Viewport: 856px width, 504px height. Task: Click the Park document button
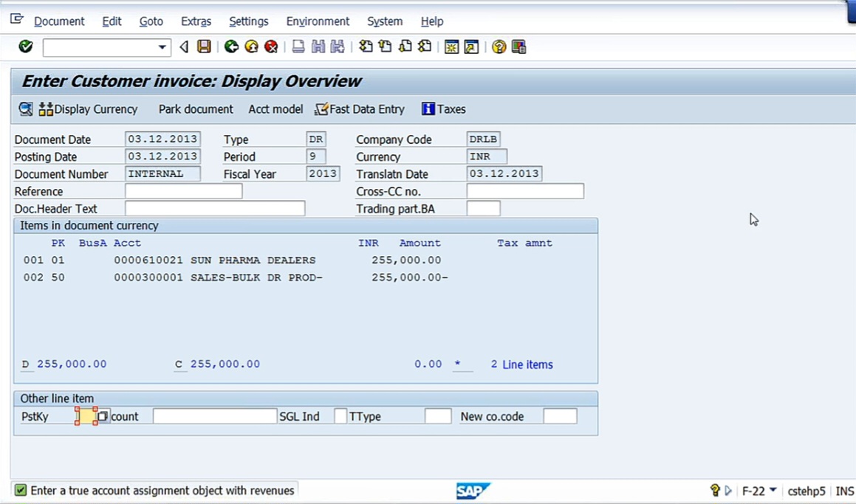196,109
